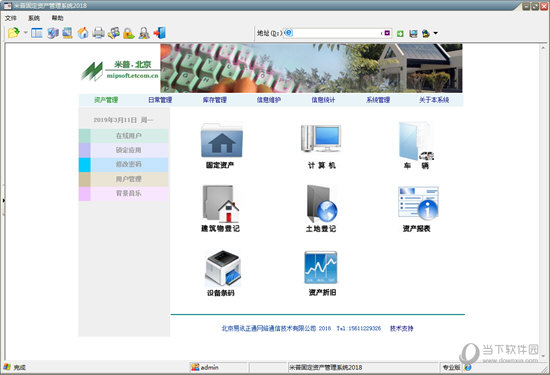
Task: Click the 技术支持 link in footer
Action: point(402,328)
